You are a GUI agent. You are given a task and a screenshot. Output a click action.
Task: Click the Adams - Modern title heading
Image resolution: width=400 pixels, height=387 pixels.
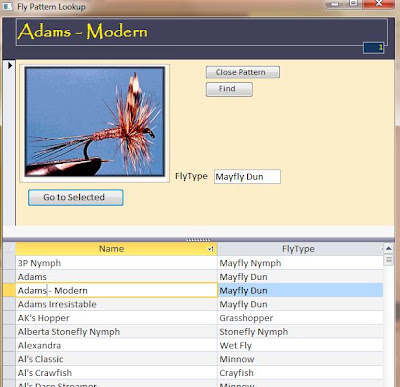tap(82, 32)
